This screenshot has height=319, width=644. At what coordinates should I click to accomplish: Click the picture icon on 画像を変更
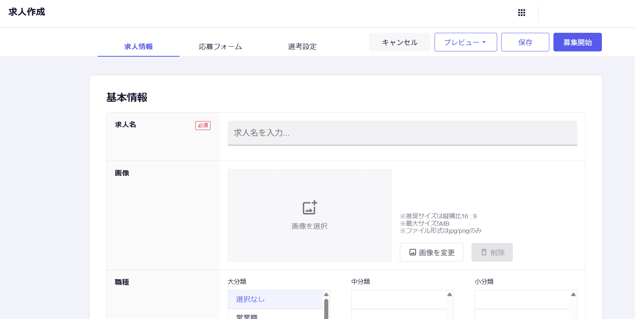pyautogui.click(x=413, y=252)
